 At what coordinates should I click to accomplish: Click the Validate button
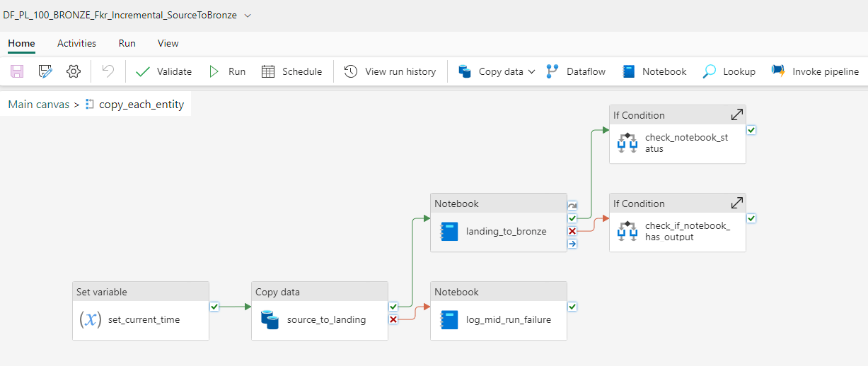164,71
